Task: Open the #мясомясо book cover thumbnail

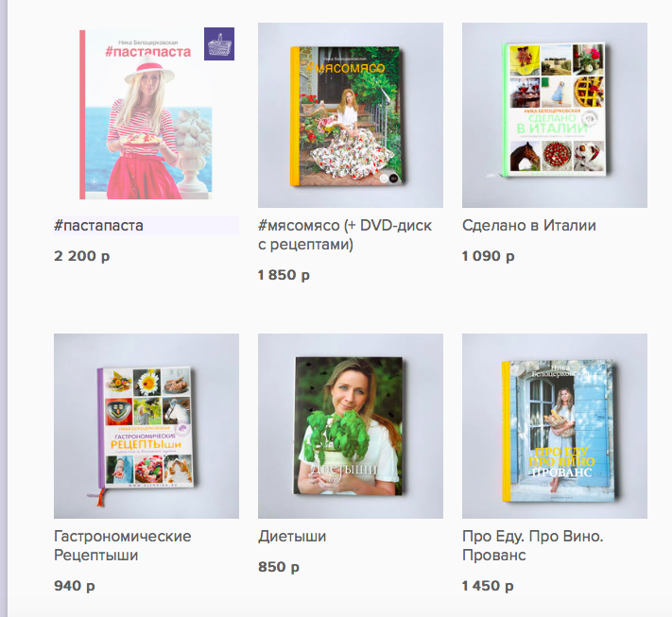Action: click(x=351, y=115)
